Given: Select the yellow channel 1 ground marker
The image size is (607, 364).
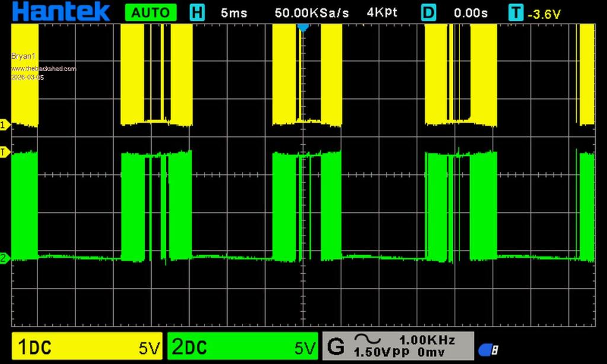Looking at the screenshot, I should pyautogui.click(x=5, y=124).
